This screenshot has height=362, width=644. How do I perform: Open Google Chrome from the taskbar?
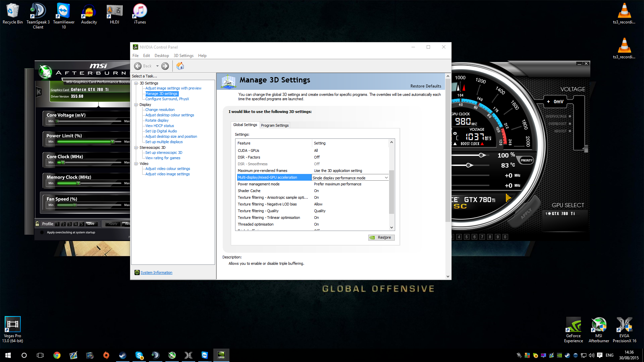[57, 355]
